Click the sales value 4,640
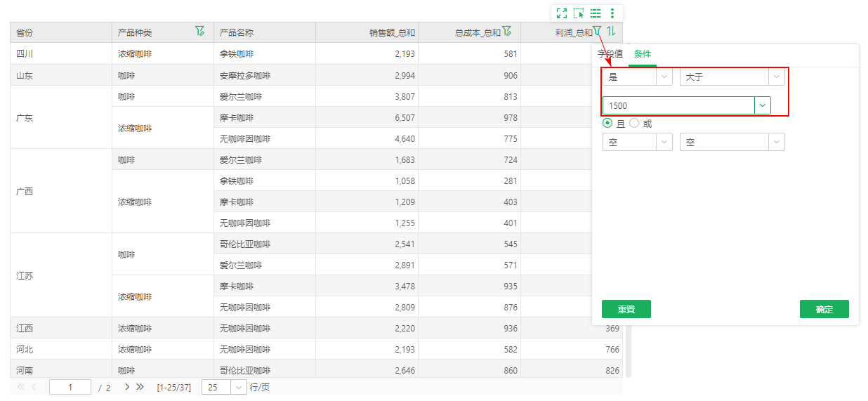The image size is (868, 401). coord(367,138)
